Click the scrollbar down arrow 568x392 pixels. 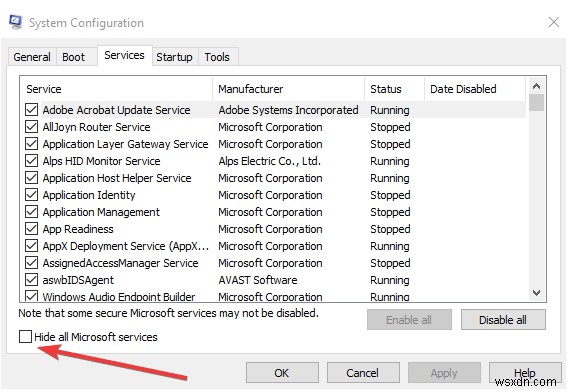pyautogui.click(x=536, y=292)
